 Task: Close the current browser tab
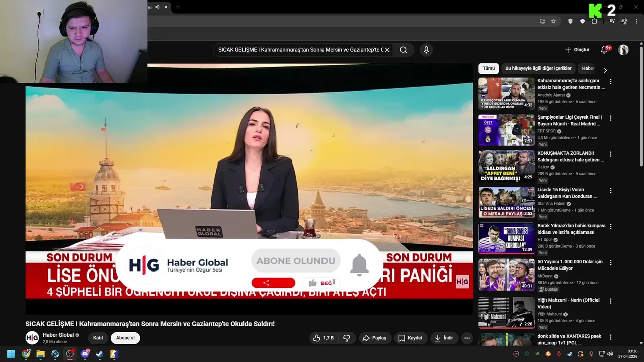[166, 7]
